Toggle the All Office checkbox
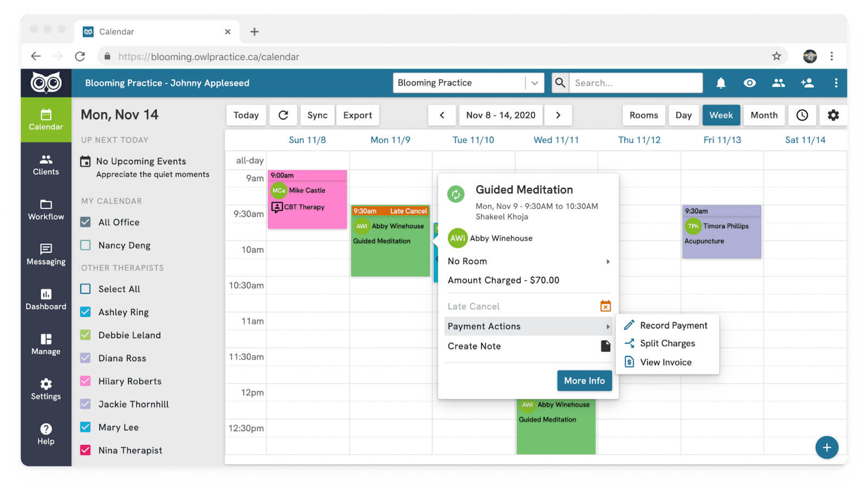This screenshot has width=868, height=493. tap(85, 222)
